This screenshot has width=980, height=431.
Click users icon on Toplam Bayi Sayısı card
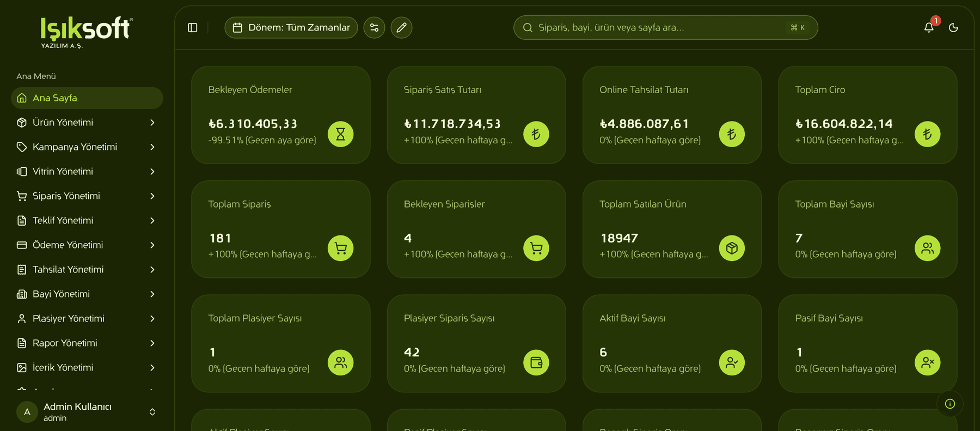[x=928, y=248]
